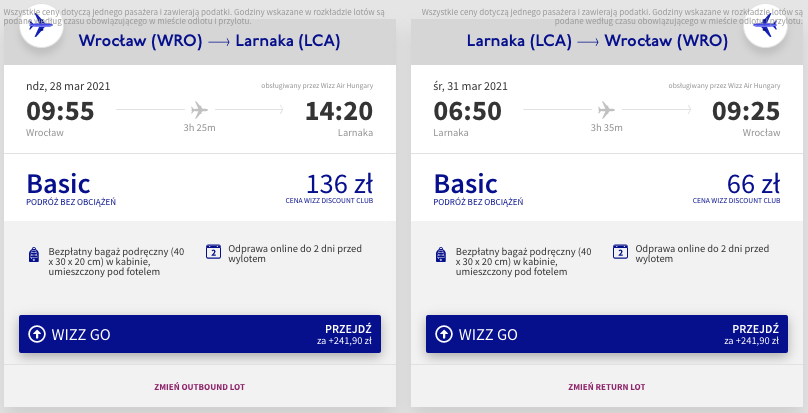808x413 pixels.
Task: Click the 09:55 outbound departure time
Action: (x=60, y=110)
